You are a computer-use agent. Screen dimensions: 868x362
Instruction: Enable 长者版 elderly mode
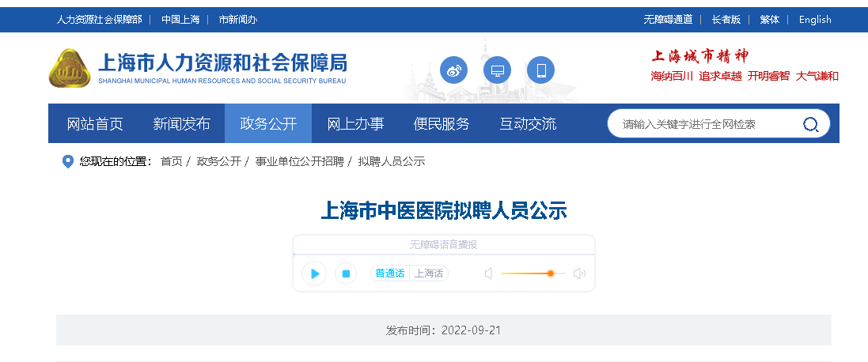[726, 20]
